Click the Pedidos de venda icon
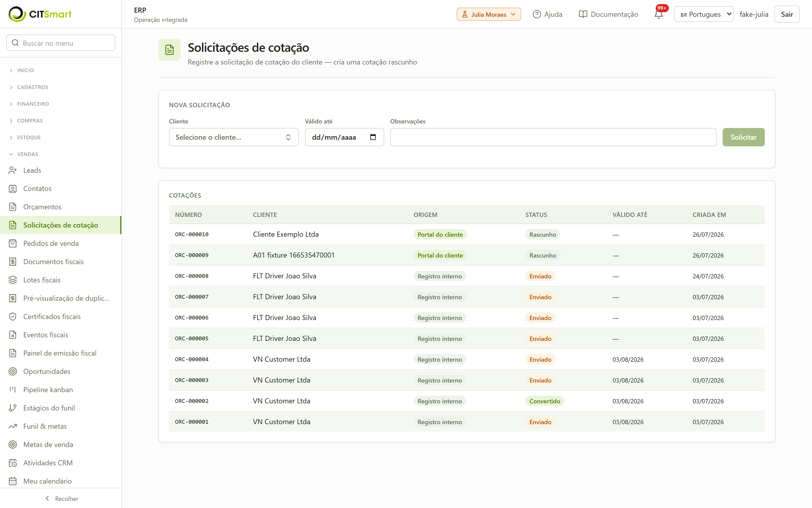 [13, 243]
